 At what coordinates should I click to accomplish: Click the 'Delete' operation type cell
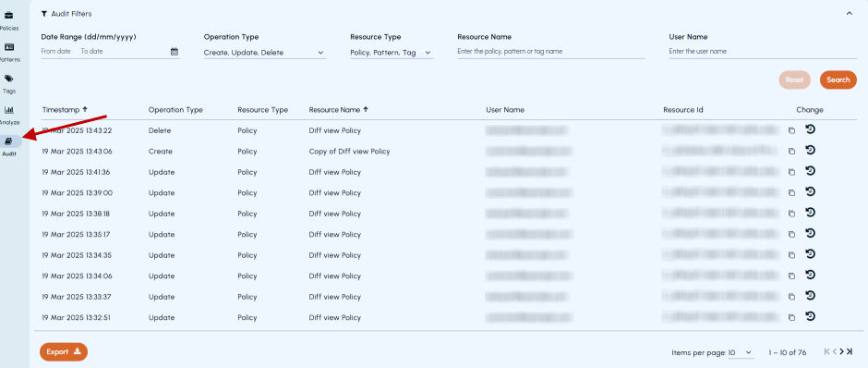click(160, 130)
